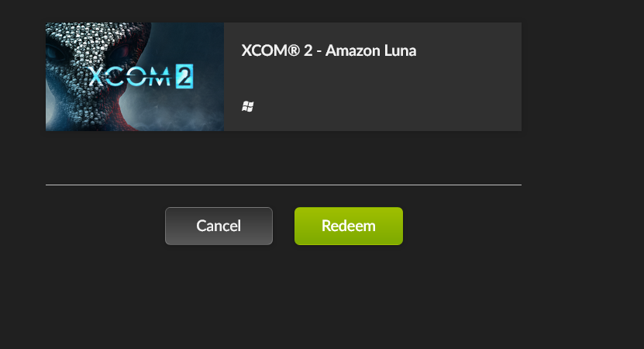Select the "XCOM® 2 - Amazon Luna" title
The image size is (644, 349).
(x=329, y=51)
